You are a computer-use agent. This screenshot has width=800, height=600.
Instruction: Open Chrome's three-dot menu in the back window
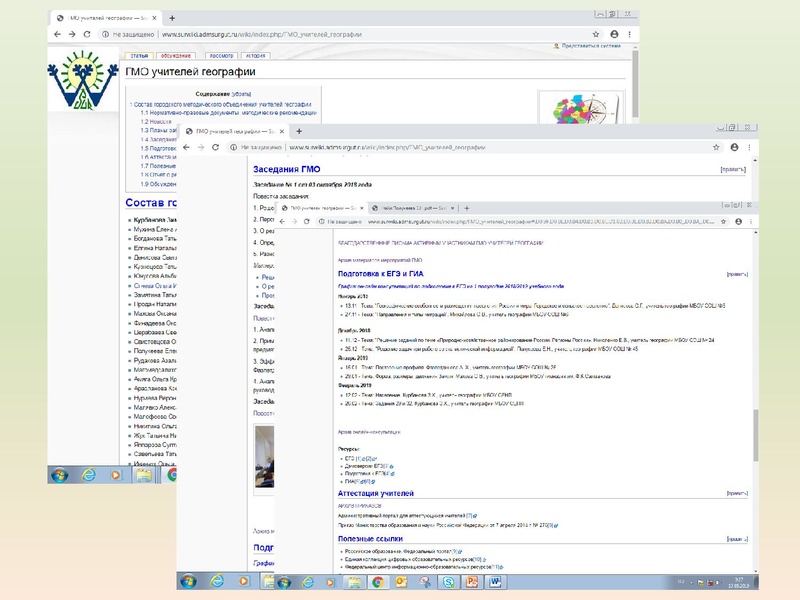pos(631,34)
